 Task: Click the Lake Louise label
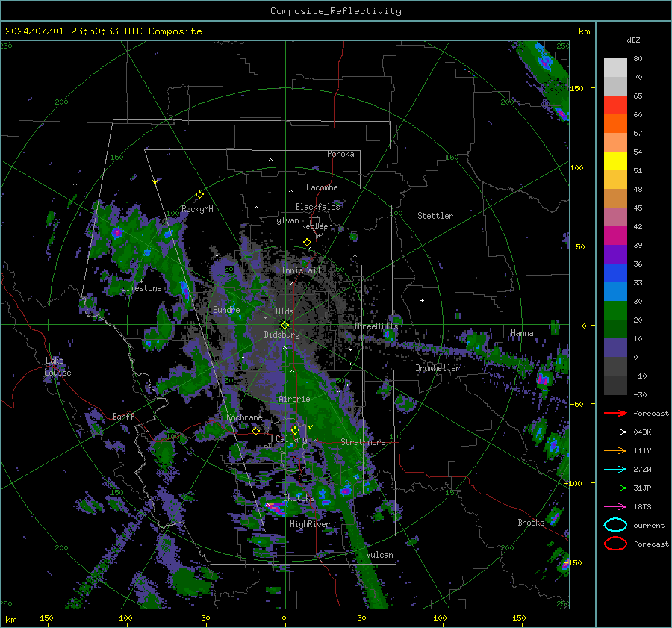click(57, 367)
